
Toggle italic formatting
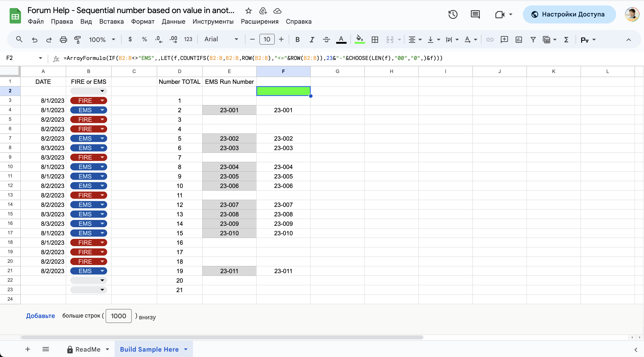[x=312, y=39]
